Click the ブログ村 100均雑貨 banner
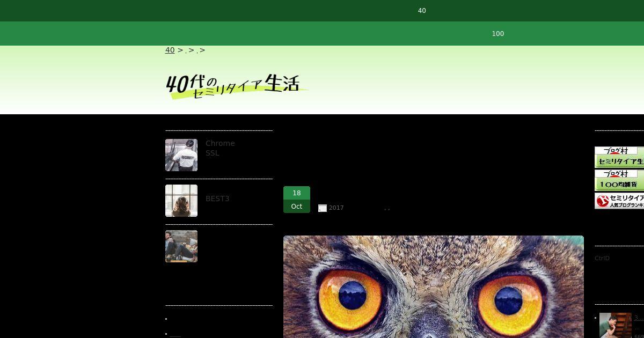The image size is (644, 338). click(x=619, y=180)
